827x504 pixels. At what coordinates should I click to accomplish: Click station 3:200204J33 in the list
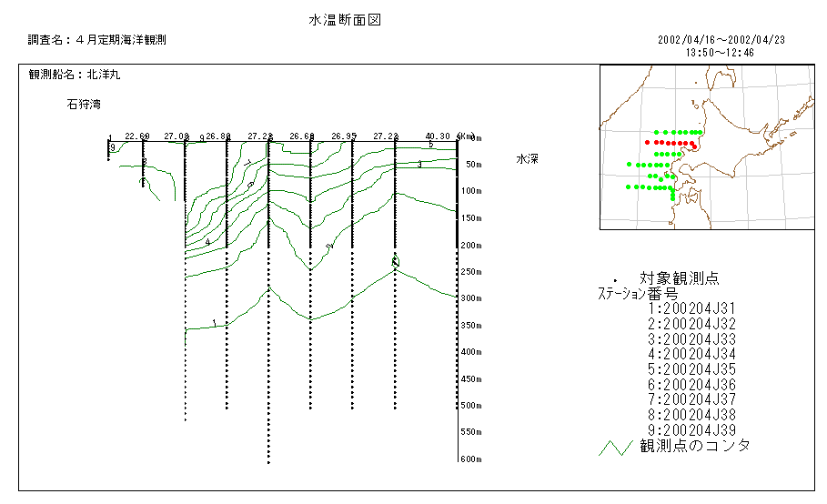[x=691, y=339]
